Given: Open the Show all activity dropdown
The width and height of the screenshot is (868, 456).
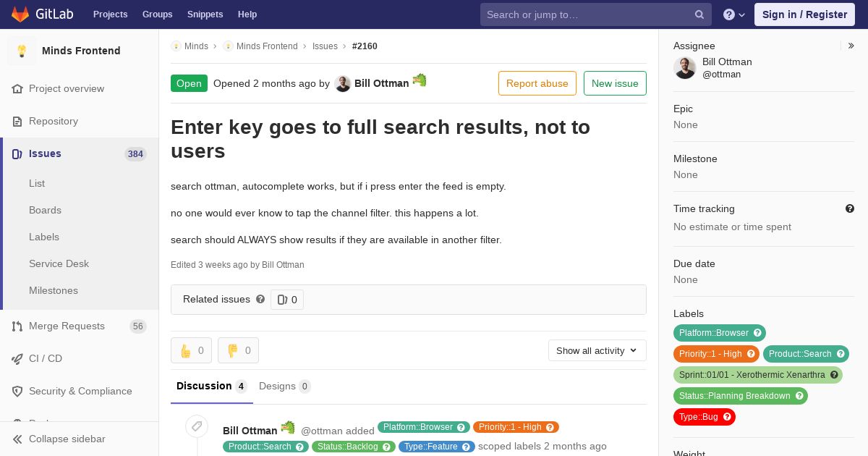Looking at the screenshot, I should tap(597, 350).
